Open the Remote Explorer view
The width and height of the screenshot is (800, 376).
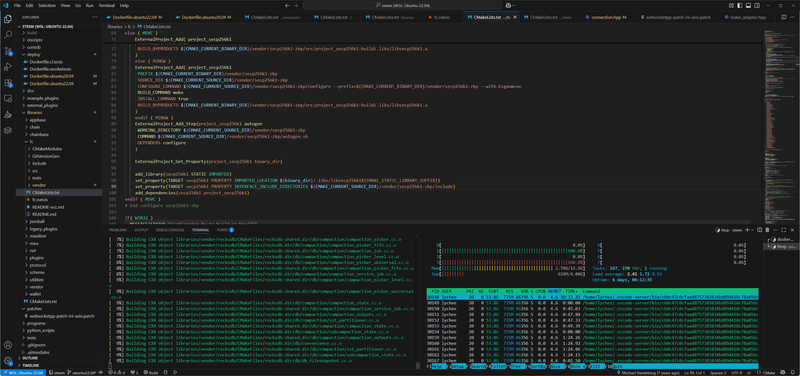point(8,98)
